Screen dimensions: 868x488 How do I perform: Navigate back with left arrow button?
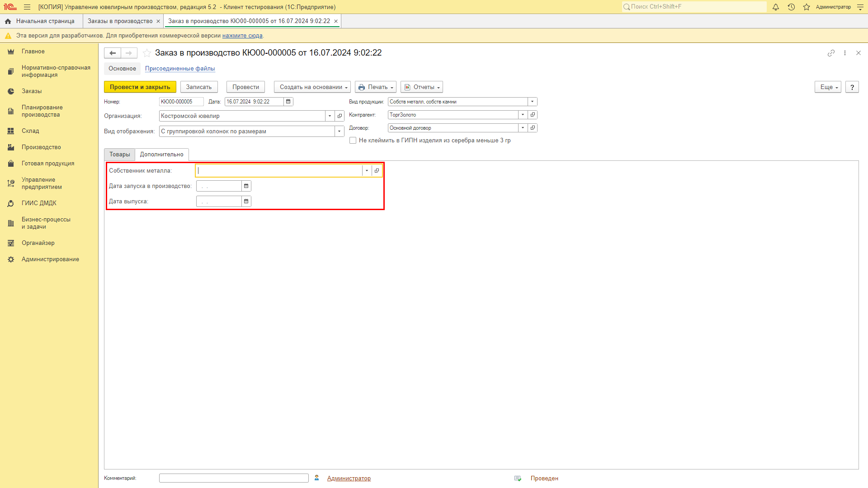coord(113,53)
